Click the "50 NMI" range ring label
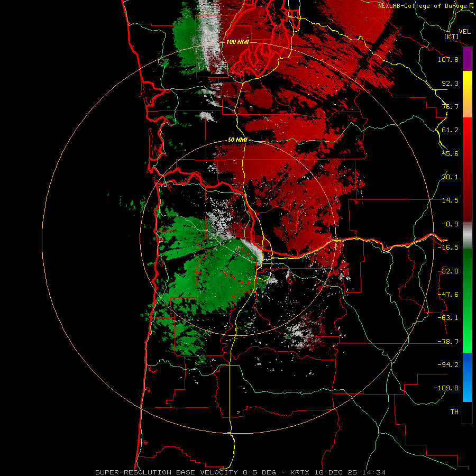Viewport: 476px width, 476px height. tap(237, 140)
